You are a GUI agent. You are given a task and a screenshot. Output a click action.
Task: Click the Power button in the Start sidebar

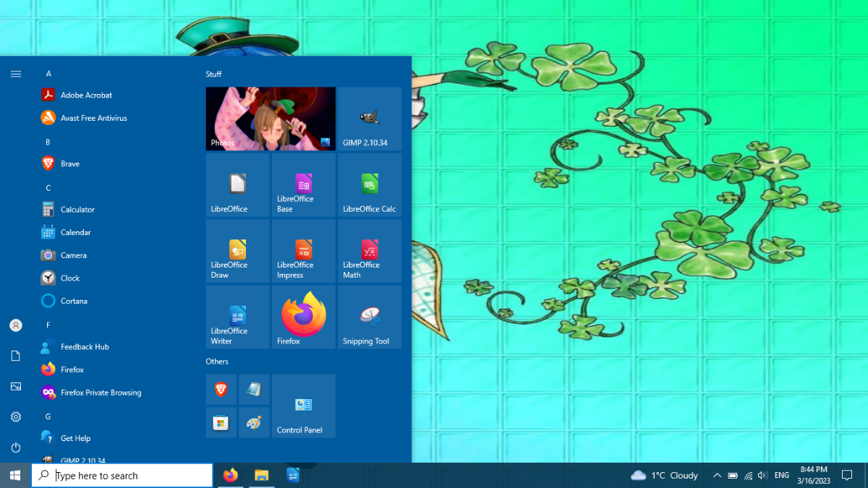[x=16, y=448]
